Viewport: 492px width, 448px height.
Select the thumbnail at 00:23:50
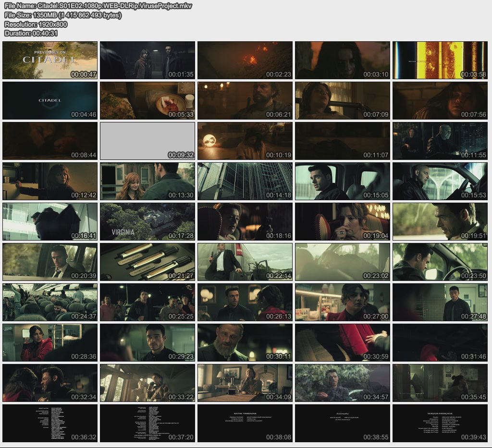(440, 262)
